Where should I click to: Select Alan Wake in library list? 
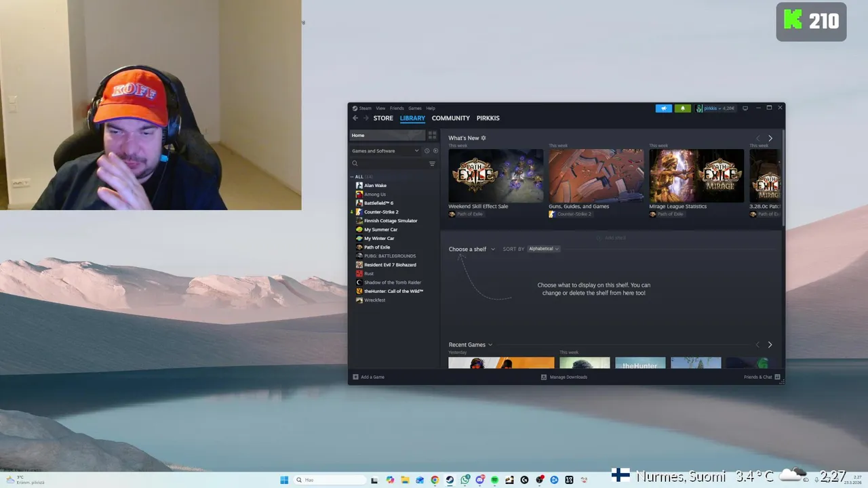click(375, 186)
